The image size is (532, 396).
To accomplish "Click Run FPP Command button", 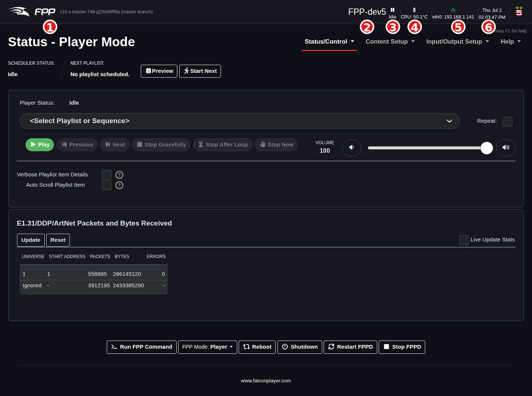I will 141,347.
